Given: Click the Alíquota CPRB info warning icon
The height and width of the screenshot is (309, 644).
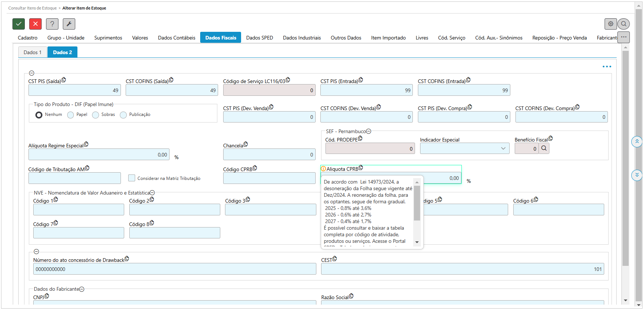Looking at the screenshot, I should [x=323, y=169].
